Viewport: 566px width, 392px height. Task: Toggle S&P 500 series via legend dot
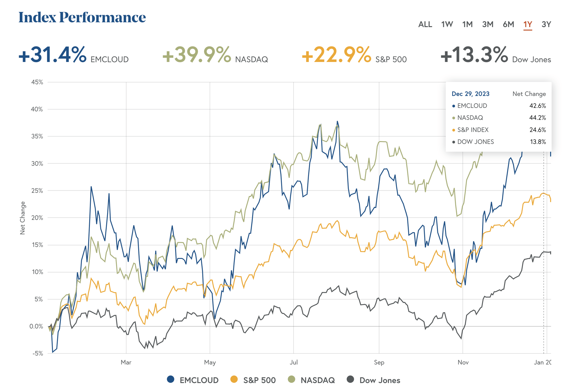point(234,379)
